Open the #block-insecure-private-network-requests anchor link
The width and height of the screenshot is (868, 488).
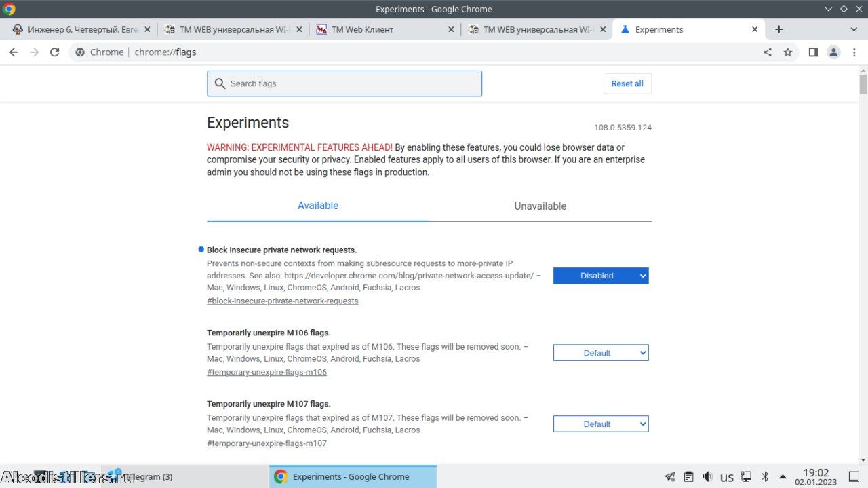[283, 301]
